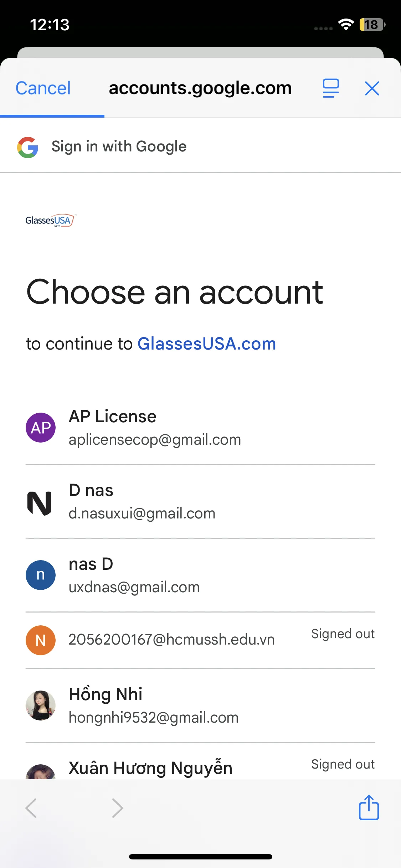This screenshot has height=868, width=401.
Task: Select the AP License purple avatar
Action: coord(41,428)
